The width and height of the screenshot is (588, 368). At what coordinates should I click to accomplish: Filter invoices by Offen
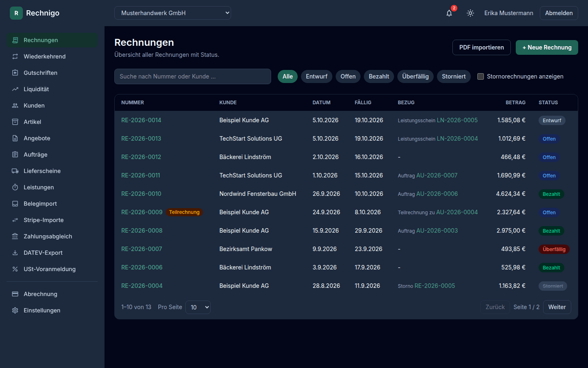(348, 76)
